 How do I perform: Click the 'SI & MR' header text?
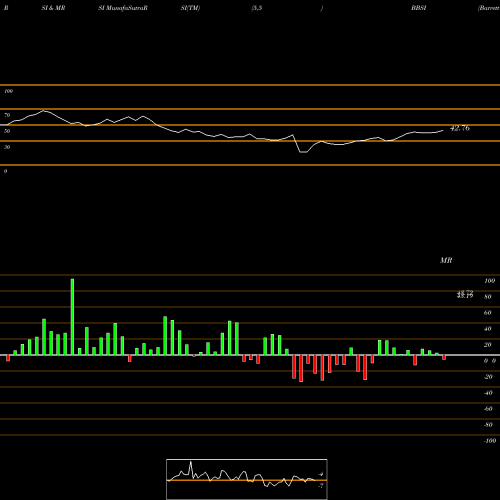click(x=53, y=8)
